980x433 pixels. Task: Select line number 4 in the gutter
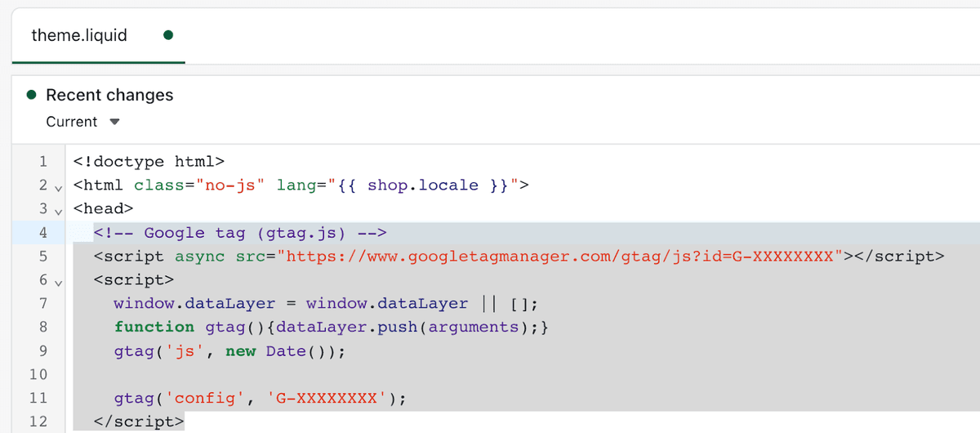(42, 233)
